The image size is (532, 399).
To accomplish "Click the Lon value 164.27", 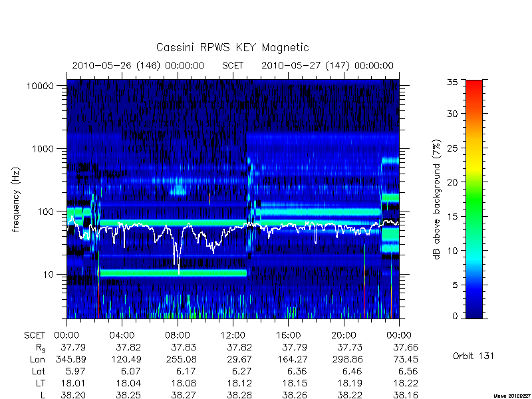I will point(291,359).
